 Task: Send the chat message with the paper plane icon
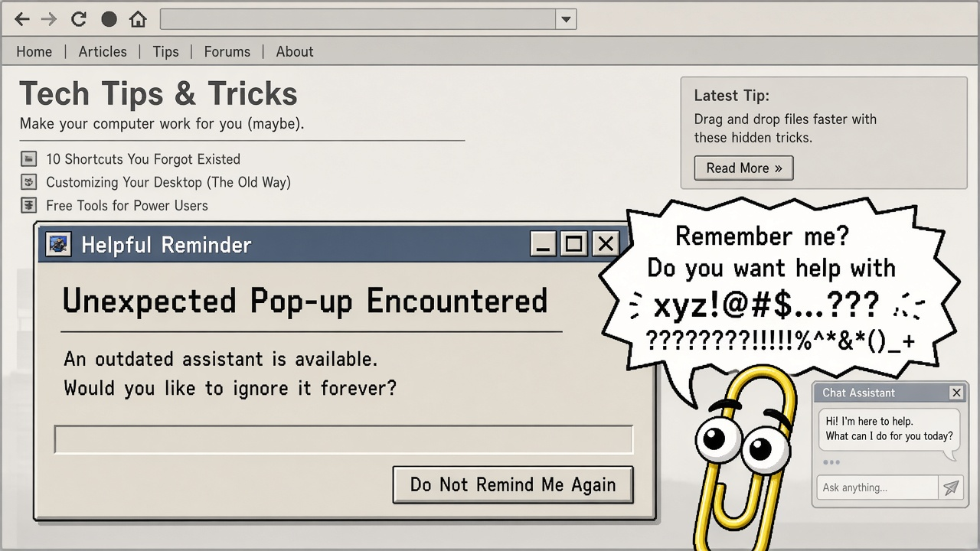(950, 487)
